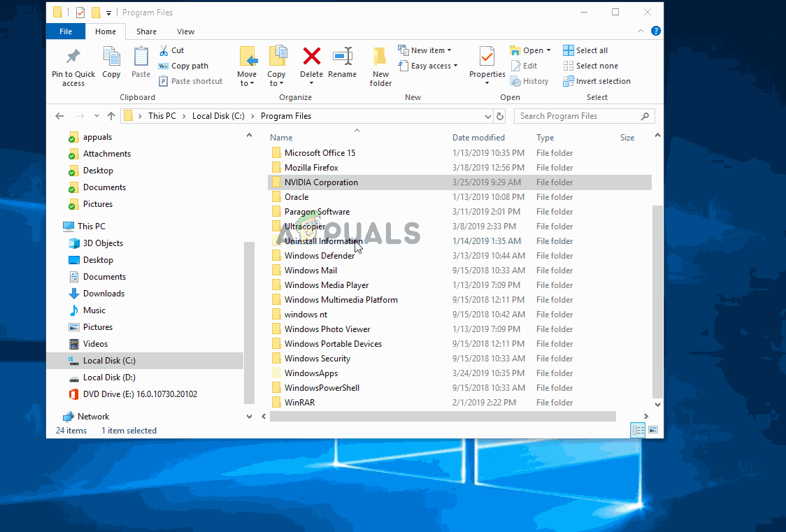Select This PC in navigation pane

[x=91, y=226]
